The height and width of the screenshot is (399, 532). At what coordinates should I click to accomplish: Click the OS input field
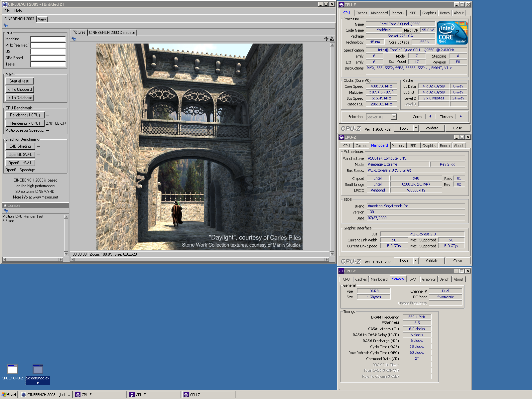coord(48,52)
